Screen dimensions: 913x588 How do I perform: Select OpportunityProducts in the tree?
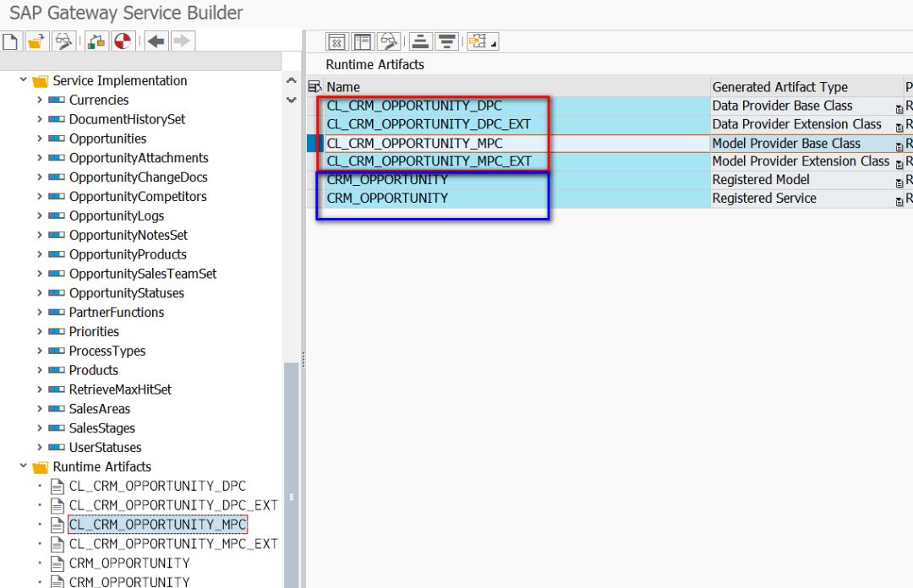coord(128,254)
